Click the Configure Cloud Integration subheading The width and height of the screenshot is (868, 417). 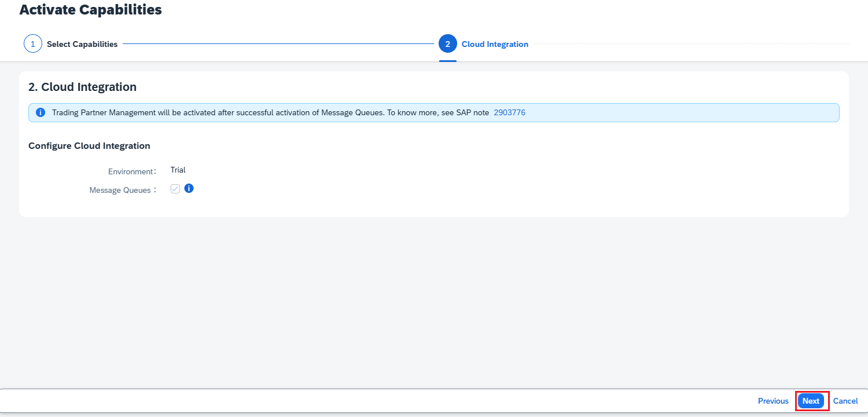click(89, 146)
